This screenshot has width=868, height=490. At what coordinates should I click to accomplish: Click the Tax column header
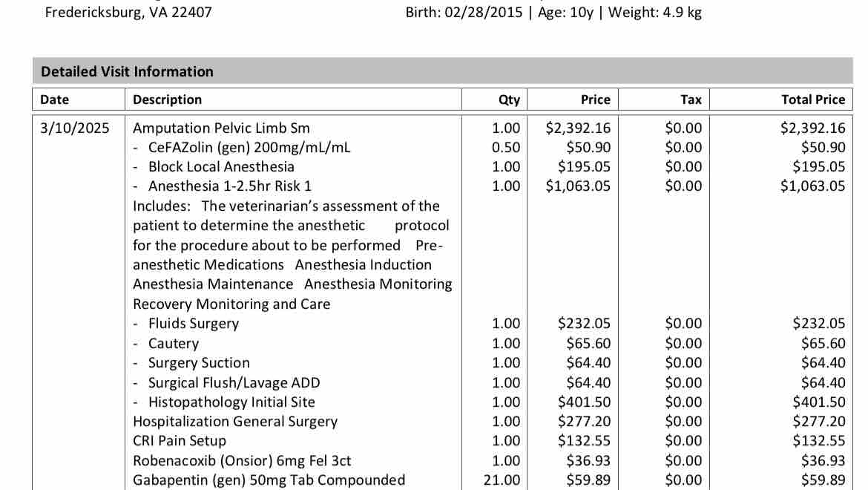(x=690, y=99)
